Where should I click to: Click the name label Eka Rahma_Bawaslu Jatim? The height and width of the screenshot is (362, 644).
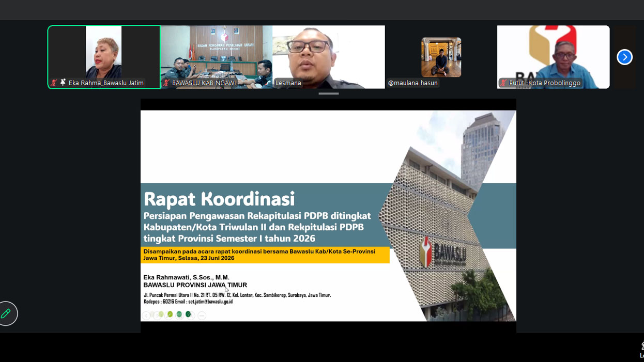106,83
